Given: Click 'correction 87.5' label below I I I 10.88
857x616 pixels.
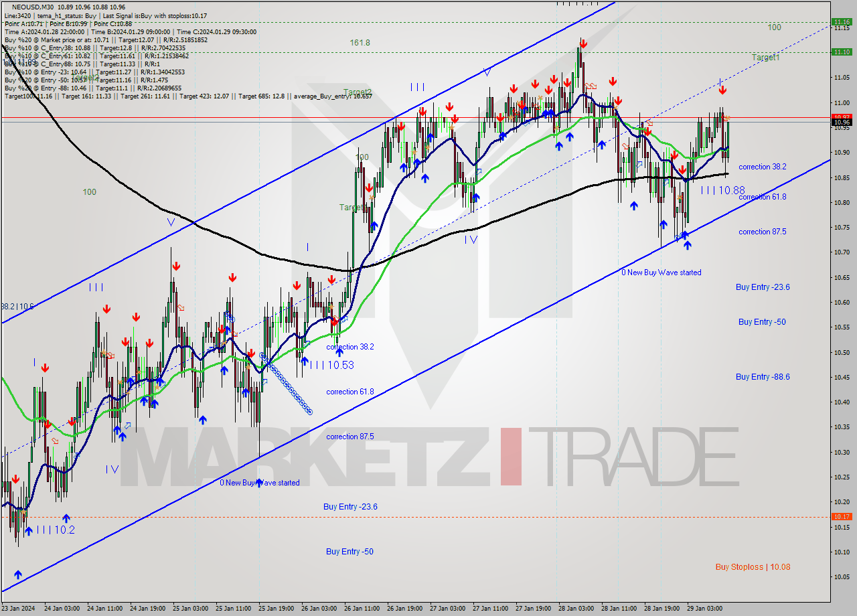Looking at the screenshot, I should [763, 232].
